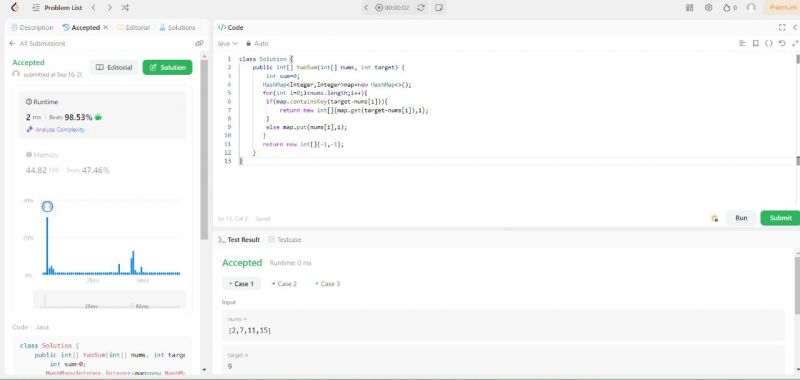Screen dimensions: 800x380
Task: Toggle the Auto lock setting in the editor
Action: click(x=257, y=43)
